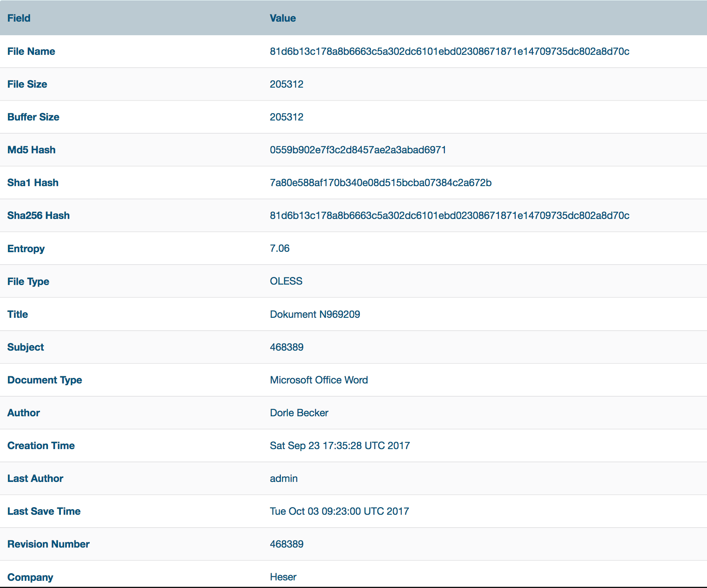This screenshot has width=707, height=588.
Task: Click the Creation Time timestamp value
Action: (x=340, y=446)
